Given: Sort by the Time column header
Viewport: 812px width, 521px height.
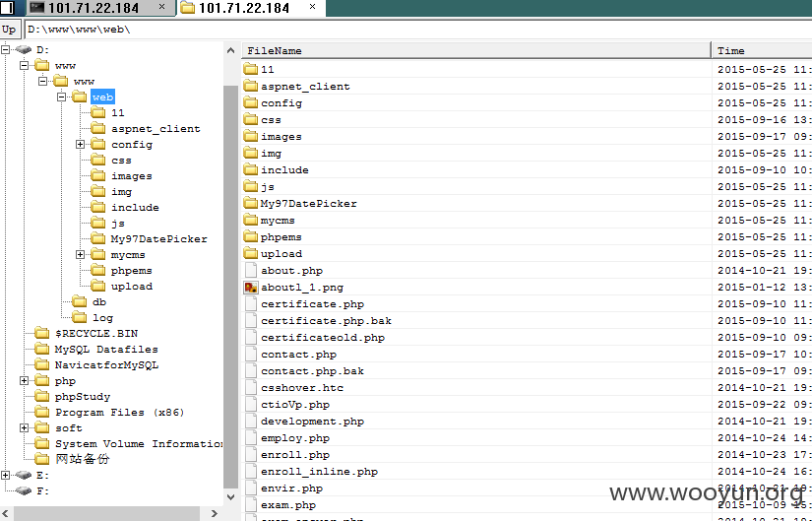Looking at the screenshot, I should pos(762,50).
